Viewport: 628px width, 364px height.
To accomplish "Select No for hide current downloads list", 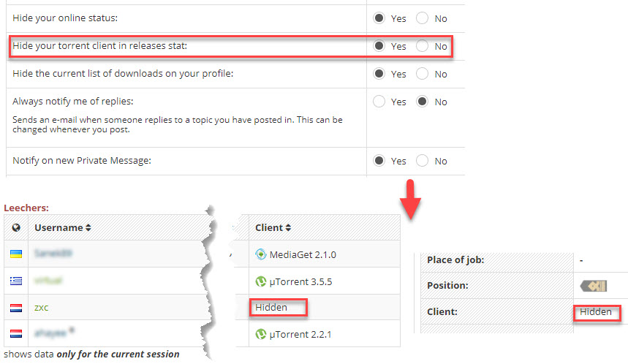I will [x=422, y=74].
